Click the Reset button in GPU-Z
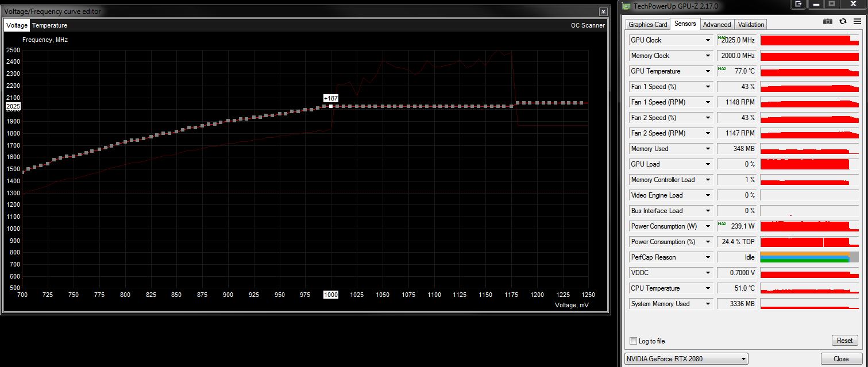Viewport: 868px width, 367px height. pyautogui.click(x=844, y=341)
